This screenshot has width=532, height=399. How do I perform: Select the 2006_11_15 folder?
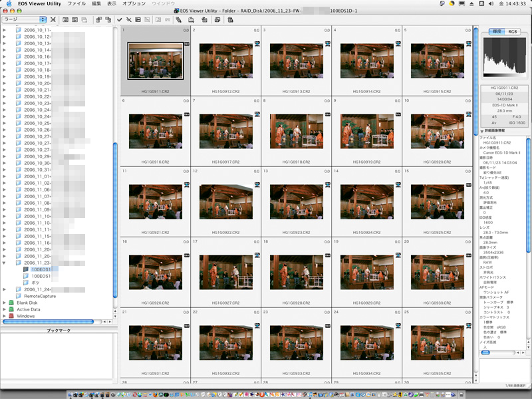(37, 236)
